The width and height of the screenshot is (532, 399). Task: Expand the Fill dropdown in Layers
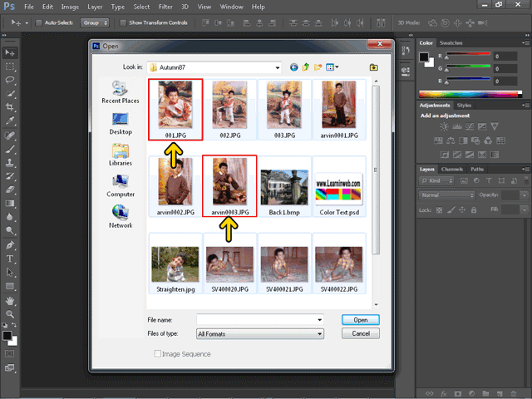[525, 209]
